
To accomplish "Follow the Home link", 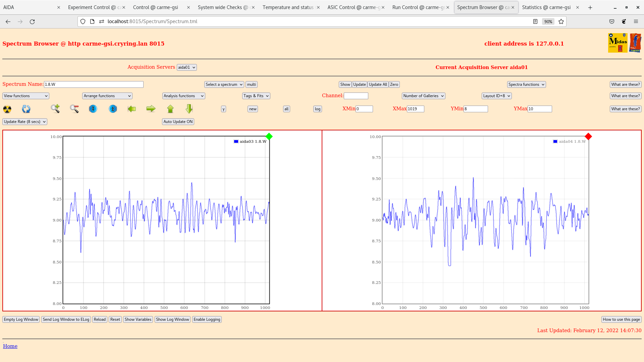I will click(10, 346).
